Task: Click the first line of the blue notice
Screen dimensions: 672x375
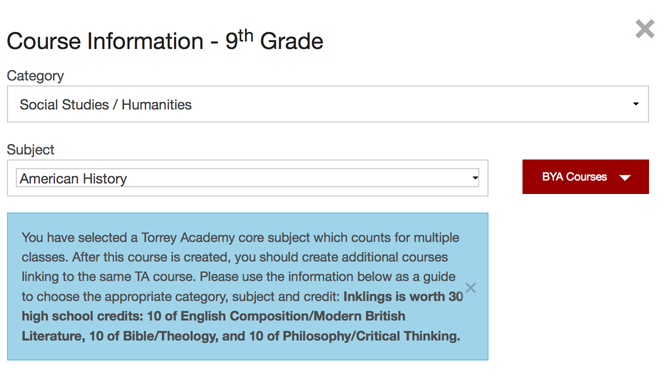Action: 240,237
